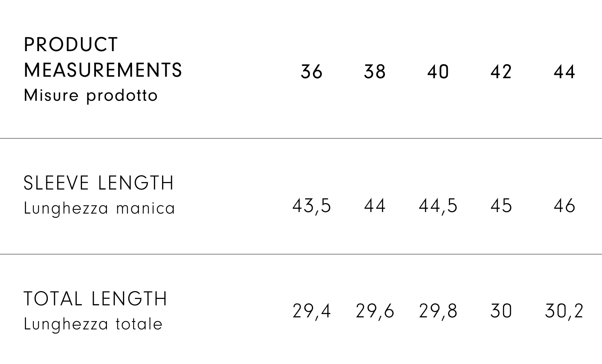Click sleeve length value 43,5

point(312,206)
